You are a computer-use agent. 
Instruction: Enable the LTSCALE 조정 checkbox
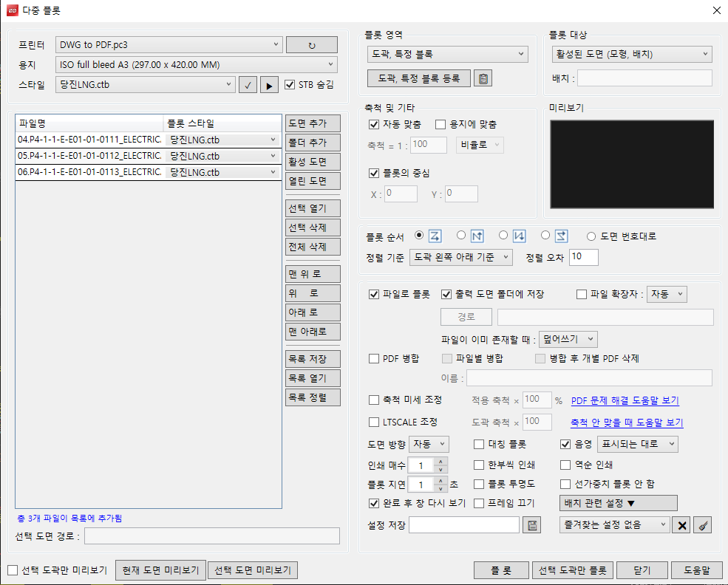tap(374, 422)
